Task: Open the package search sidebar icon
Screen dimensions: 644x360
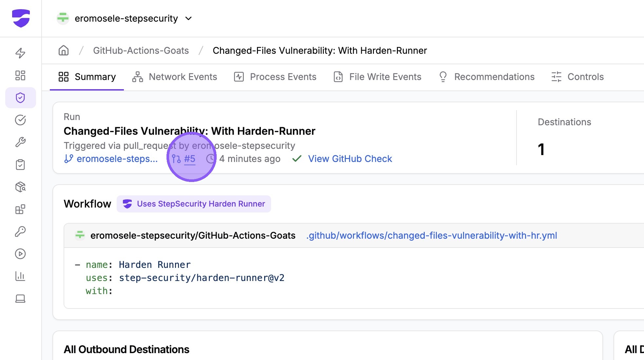Action: pyautogui.click(x=20, y=187)
